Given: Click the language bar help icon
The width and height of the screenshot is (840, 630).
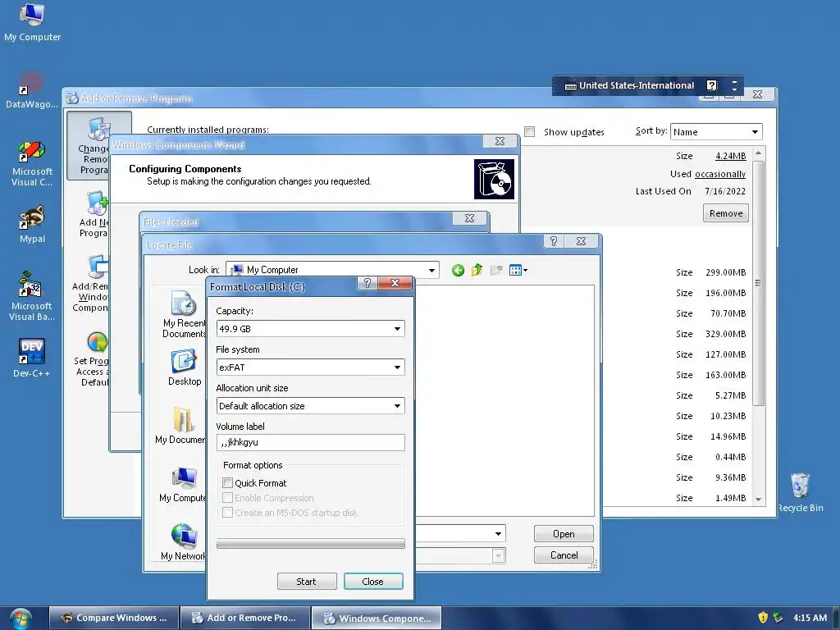Looking at the screenshot, I should (x=711, y=85).
